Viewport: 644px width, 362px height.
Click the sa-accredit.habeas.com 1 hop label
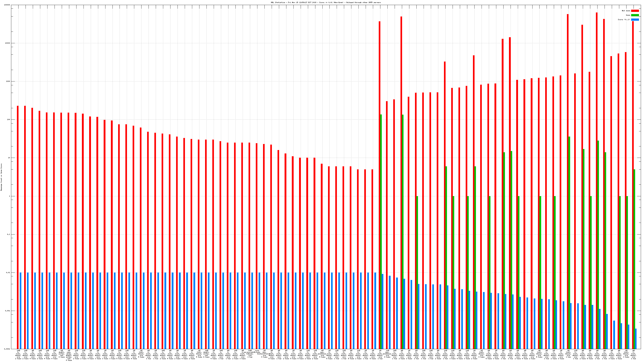pyautogui.click(x=250, y=354)
